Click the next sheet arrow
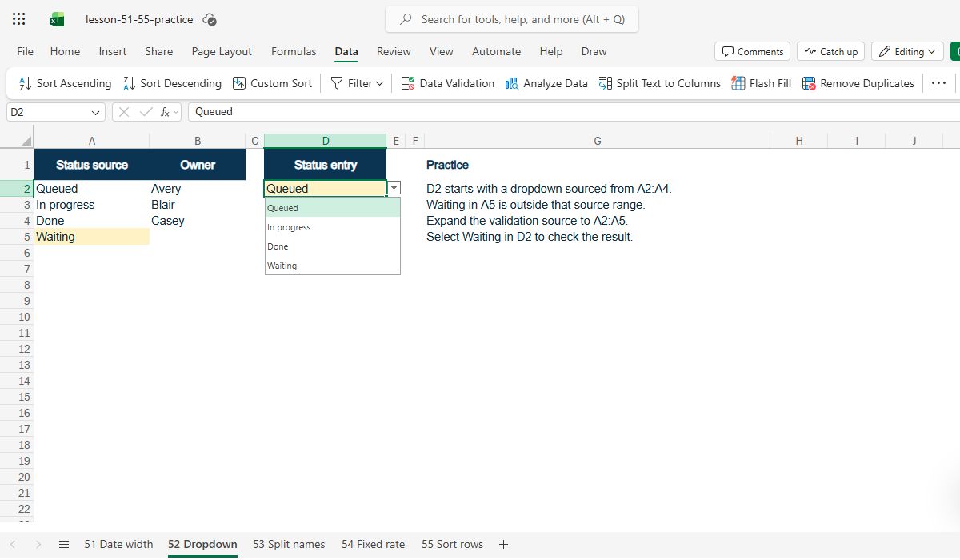Image resolution: width=960 pixels, height=560 pixels. point(38,544)
